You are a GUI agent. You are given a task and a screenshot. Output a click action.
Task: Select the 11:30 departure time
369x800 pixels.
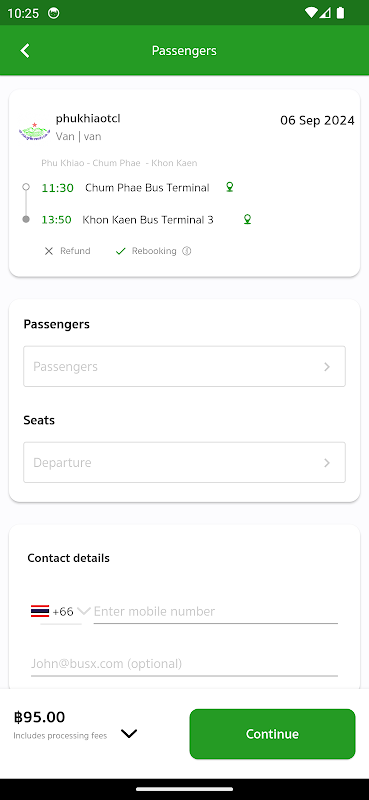[x=58, y=188]
